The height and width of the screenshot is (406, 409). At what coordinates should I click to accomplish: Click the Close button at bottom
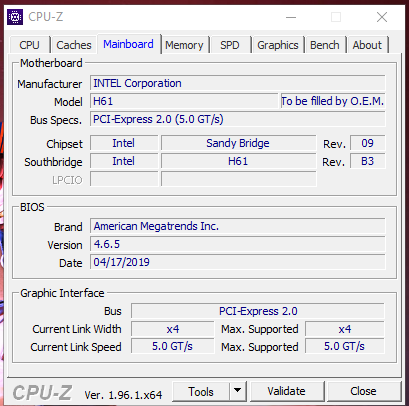click(363, 391)
